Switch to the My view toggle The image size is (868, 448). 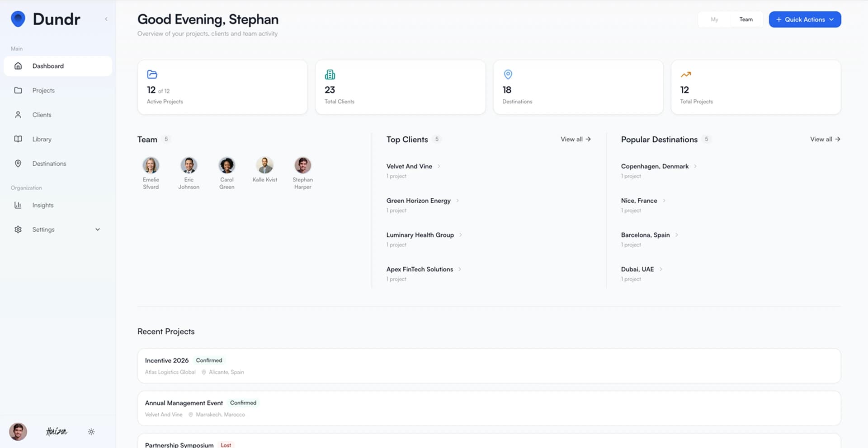pos(714,19)
